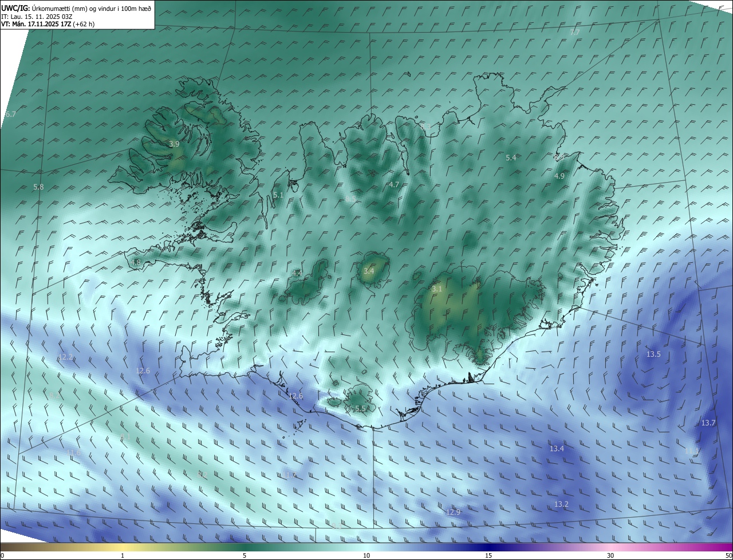733x560 pixels.
Task: Click the 10 tick on the color scale
Action: (x=366, y=555)
